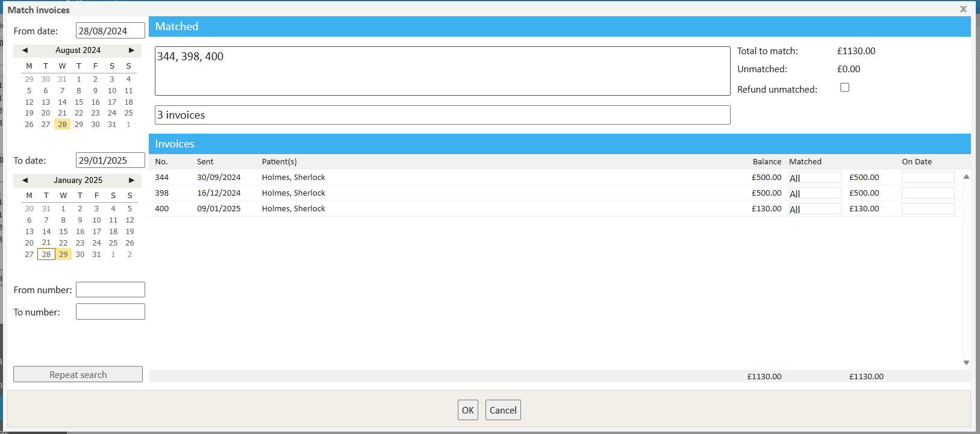Select day 15 in August 2024 calendar

tap(79, 102)
